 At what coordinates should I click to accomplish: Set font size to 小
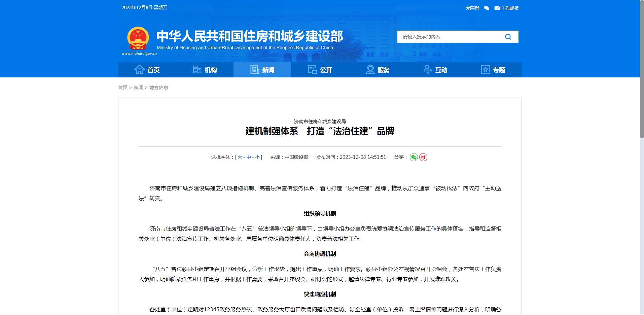coord(257,157)
